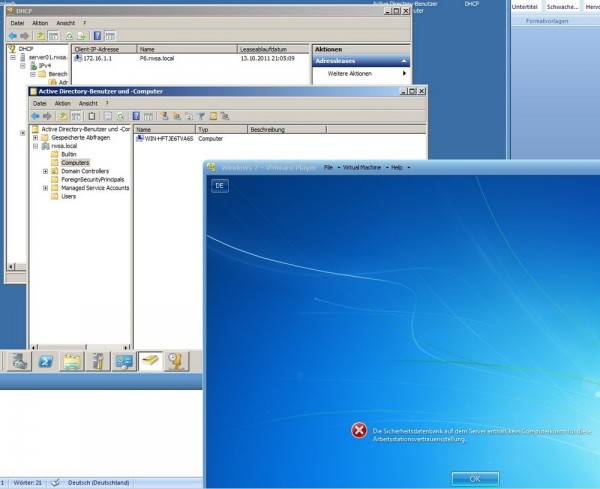This screenshot has width=600, height=489.
Task: Toggle DHCP console tree pane icon
Action: pos(54,36)
